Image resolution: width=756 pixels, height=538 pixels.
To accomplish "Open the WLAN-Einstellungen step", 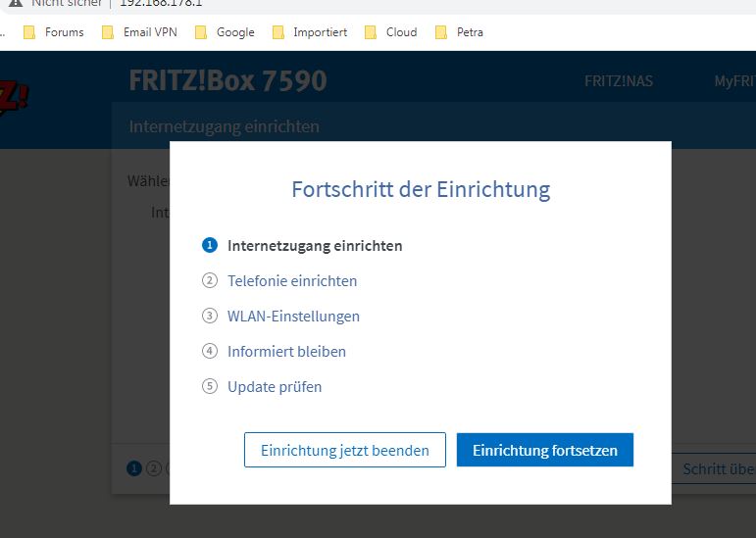I will point(293,316).
